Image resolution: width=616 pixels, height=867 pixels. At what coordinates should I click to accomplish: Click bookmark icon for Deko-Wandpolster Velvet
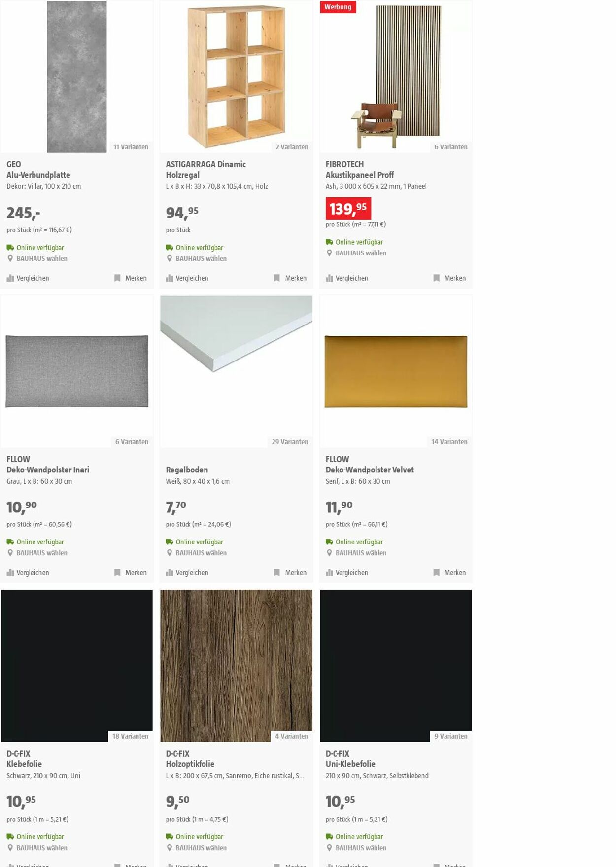[x=436, y=573]
